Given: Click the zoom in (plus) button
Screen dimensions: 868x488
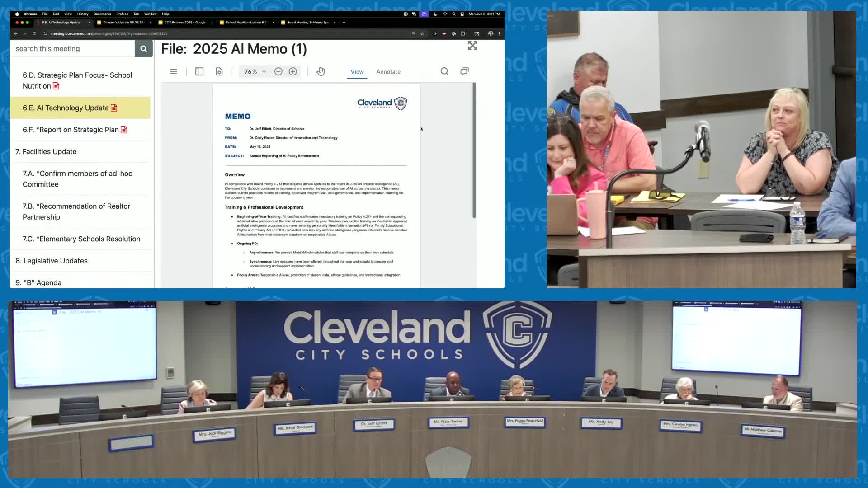Looking at the screenshot, I should click(x=293, y=71).
